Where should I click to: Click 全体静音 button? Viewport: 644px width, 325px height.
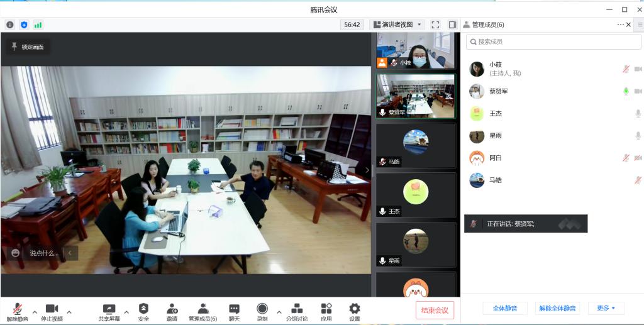point(504,308)
